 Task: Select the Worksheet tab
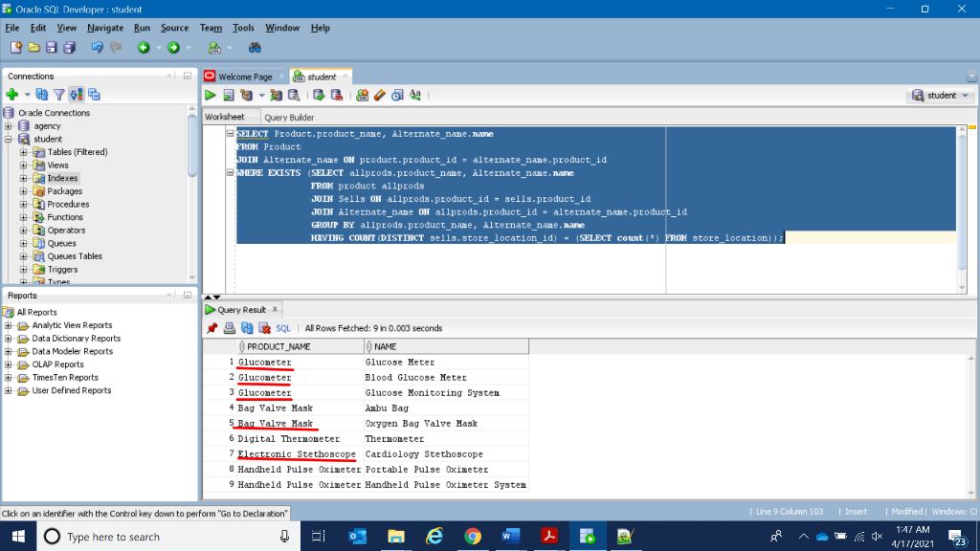(x=224, y=117)
